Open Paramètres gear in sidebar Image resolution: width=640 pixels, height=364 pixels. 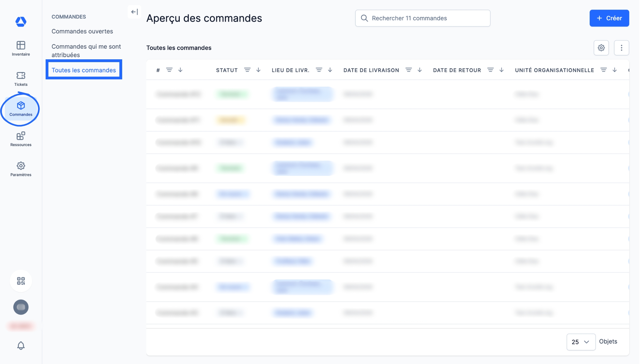coord(21,169)
